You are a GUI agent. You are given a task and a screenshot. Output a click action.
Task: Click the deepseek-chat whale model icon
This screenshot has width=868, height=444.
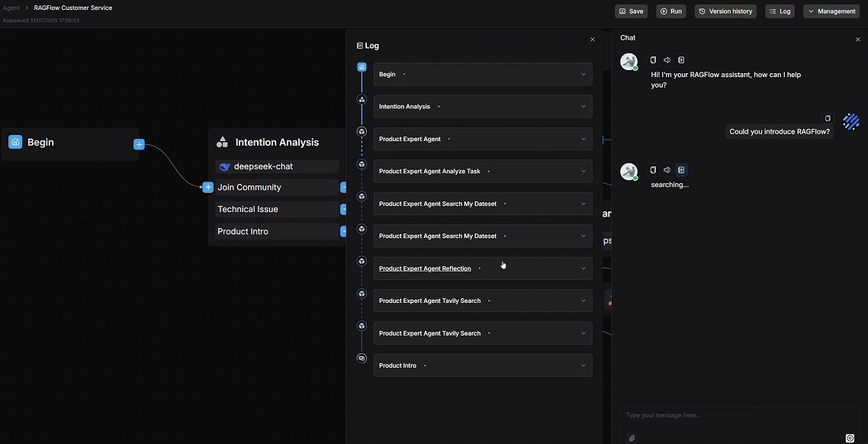coord(224,166)
